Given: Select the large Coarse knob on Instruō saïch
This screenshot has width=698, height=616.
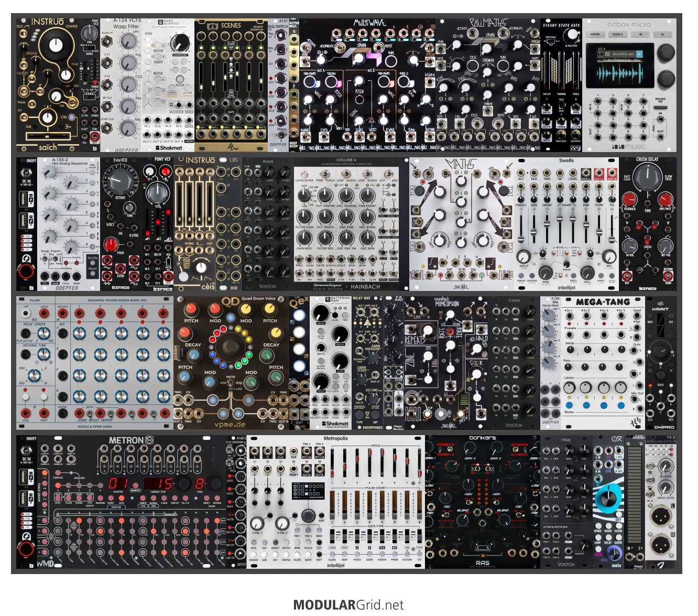Looking at the screenshot, I should pyautogui.click(x=56, y=45).
